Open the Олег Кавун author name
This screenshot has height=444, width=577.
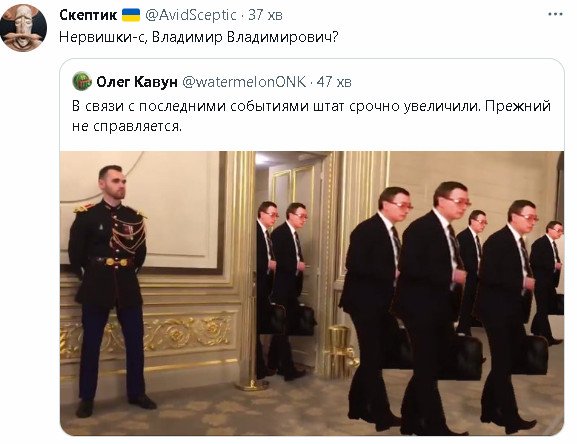[x=137, y=82]
